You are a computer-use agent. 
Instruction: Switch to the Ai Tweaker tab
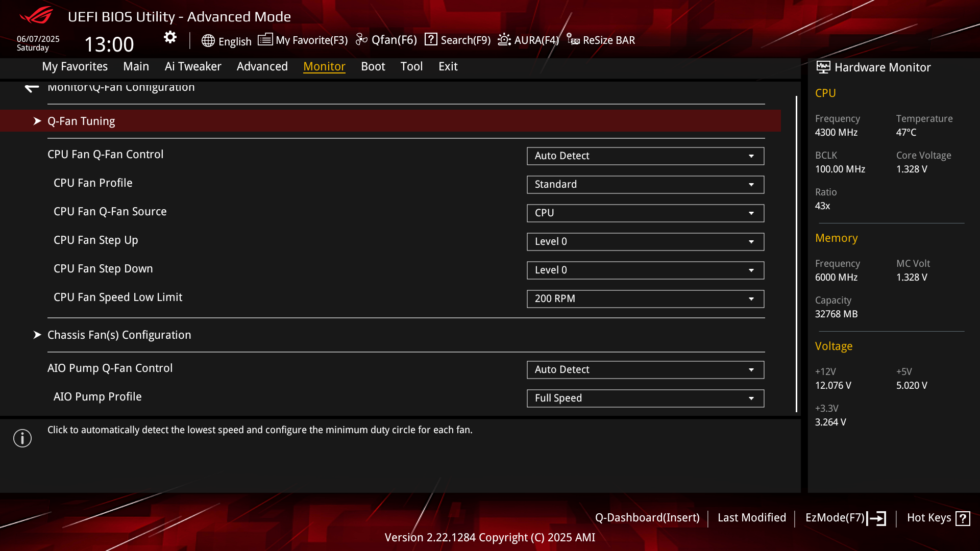[193, 66]
